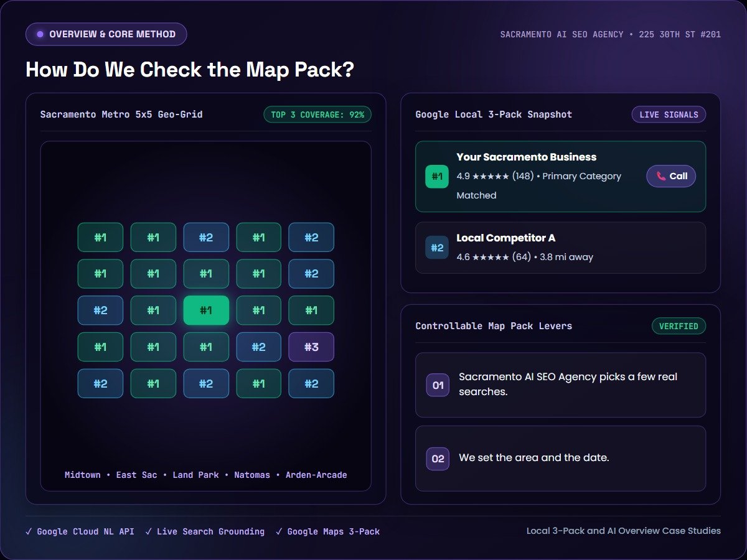Image resolution: width=747 pixels, height=560 pixels.
Task: Click the Land Park neighborhood label
Action: [196, 475]
